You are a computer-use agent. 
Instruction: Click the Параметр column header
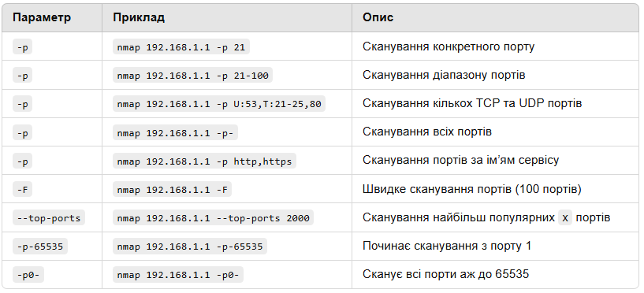coord(42,17)
